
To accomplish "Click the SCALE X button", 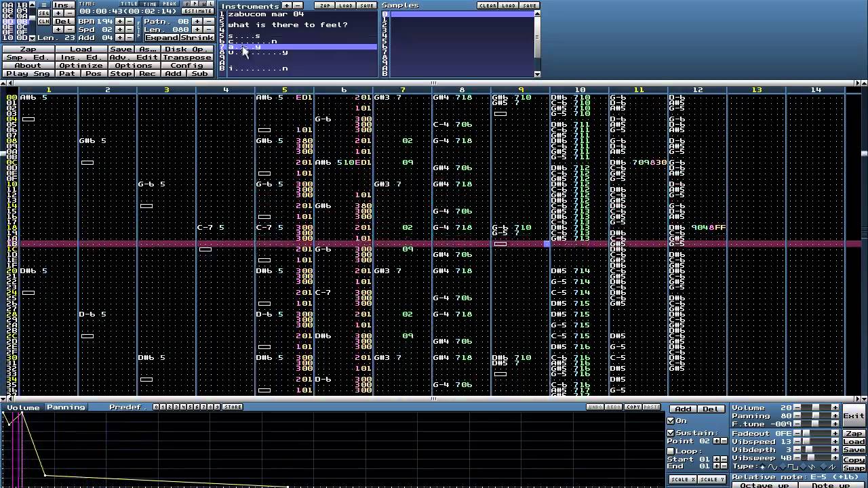I will pyautogui.click(x=682, y=479).
